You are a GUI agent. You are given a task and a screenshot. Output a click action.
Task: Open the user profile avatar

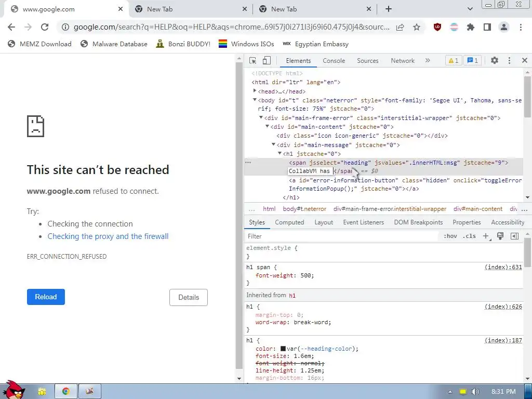pos(504,27)
